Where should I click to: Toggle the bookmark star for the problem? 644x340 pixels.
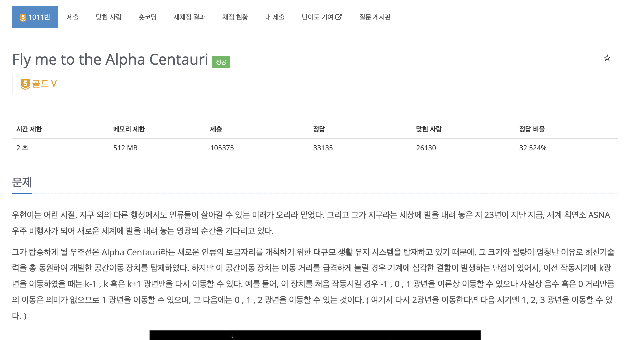pyautogui.click(x=607, y=58)
